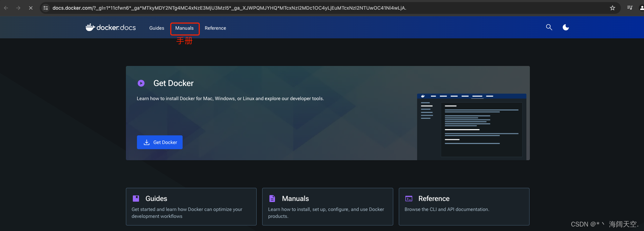The image size is (644, 231).
Task: Open the Reference navigation item
Action: [x=215, y=28]
